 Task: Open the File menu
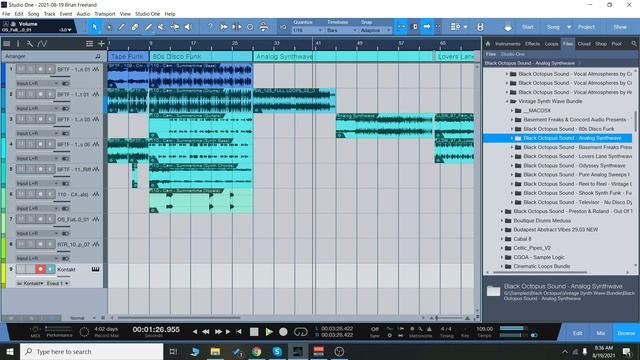point(6,14)
